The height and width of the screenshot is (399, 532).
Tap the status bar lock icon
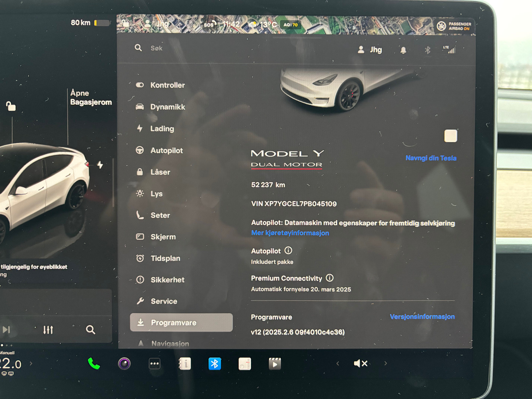click(x=125, y=23)
